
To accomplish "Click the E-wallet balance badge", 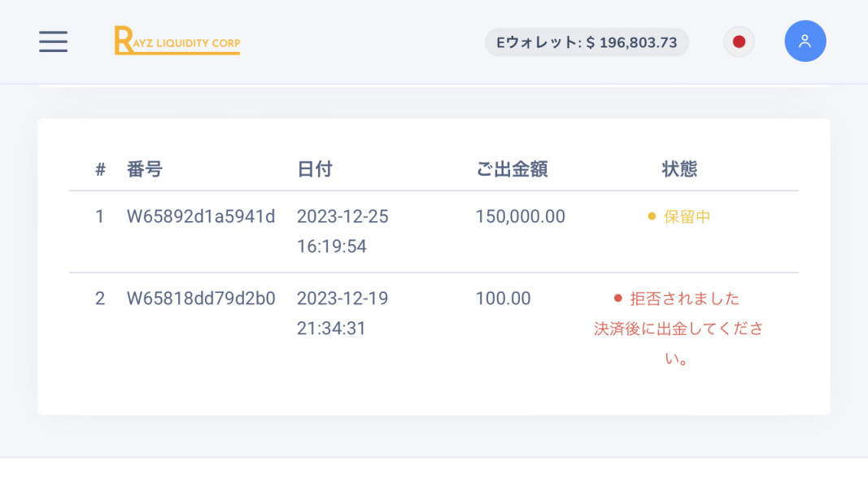I will click(587, 42).
